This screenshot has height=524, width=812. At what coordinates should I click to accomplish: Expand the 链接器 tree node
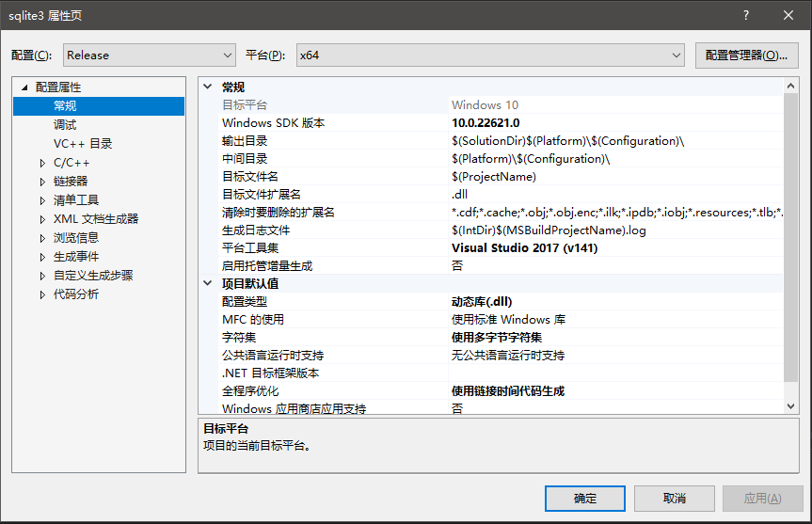pyautogui.click(x=42, y=182)
